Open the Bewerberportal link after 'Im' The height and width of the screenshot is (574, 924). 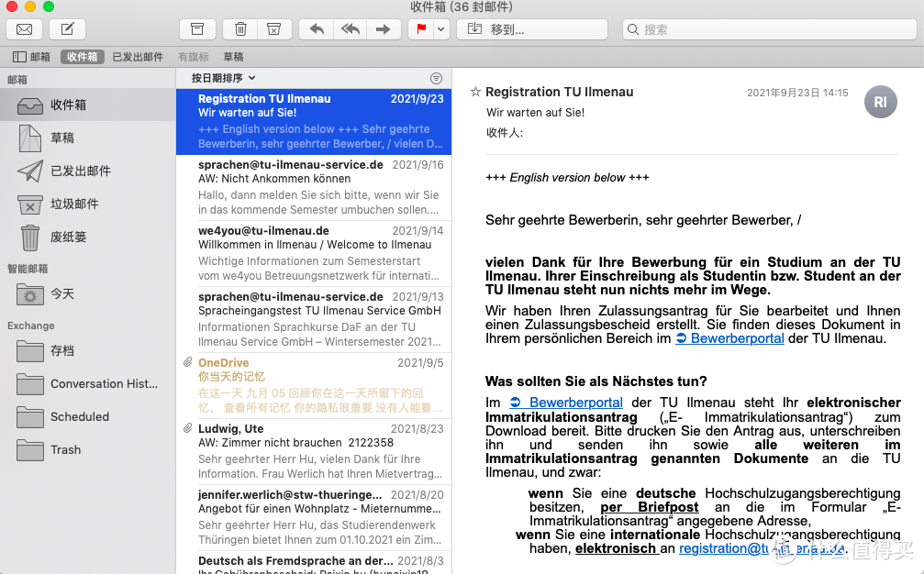[x=566, y=403]
